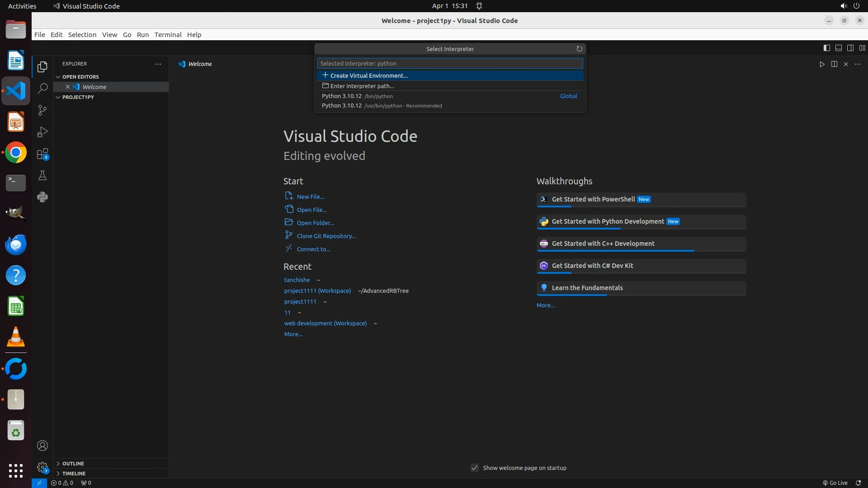Open the Python sidebar view
This screenshot has width=868, height=488.
click(42, 197)
